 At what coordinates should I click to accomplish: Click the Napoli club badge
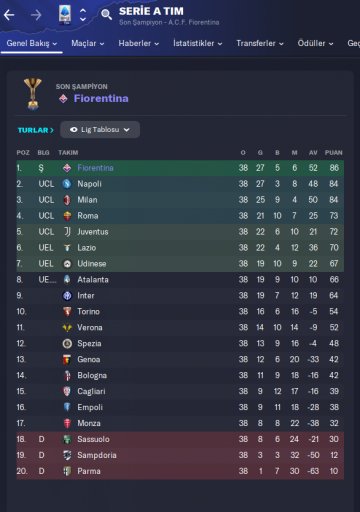coord(67,184)
